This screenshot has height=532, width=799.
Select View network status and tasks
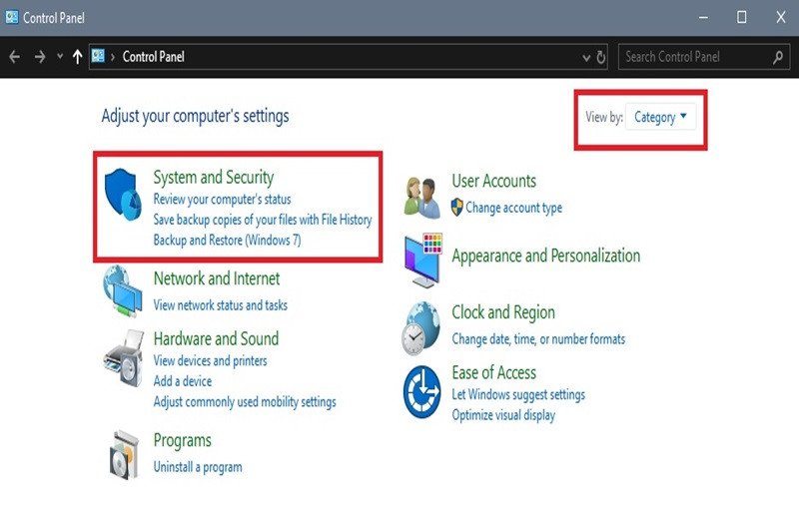point(220,305)
